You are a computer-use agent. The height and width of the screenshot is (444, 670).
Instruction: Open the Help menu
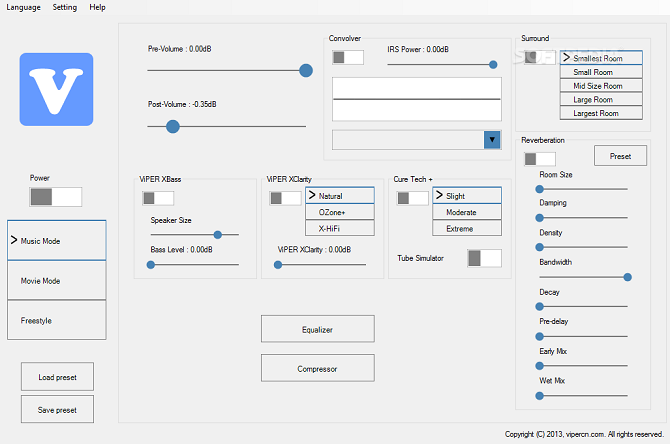click(x=97, y=7)
